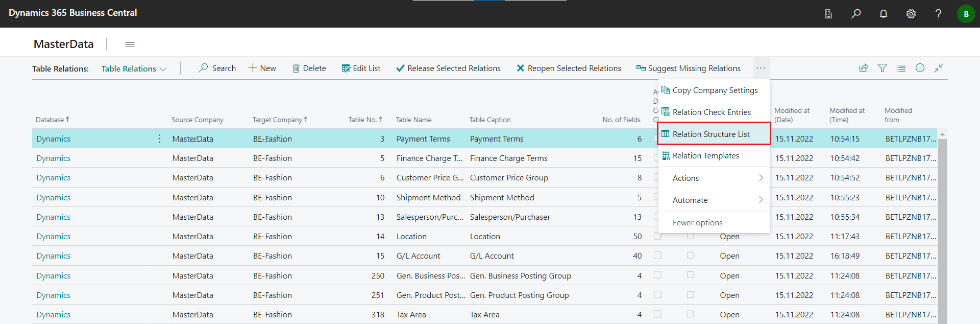This screenshot has height=324, width=980.
Task: Delete the selected relation
Action: point(309,68)
